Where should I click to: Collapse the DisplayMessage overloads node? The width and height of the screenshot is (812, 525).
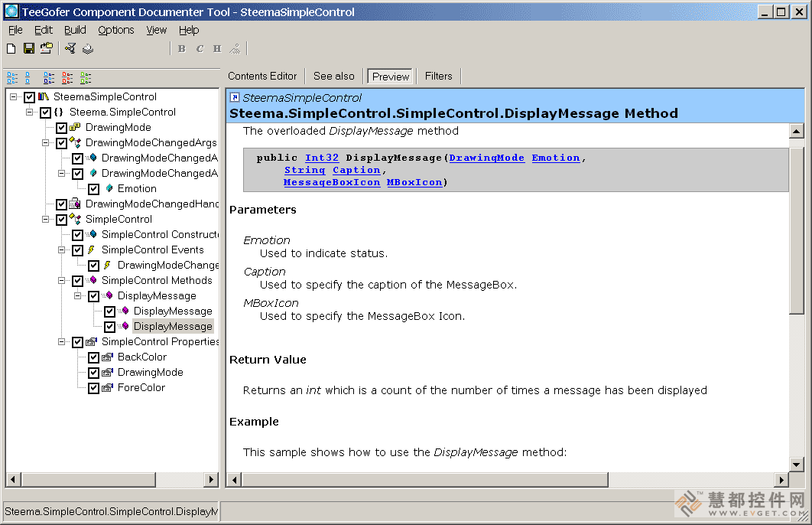[78, 296]
